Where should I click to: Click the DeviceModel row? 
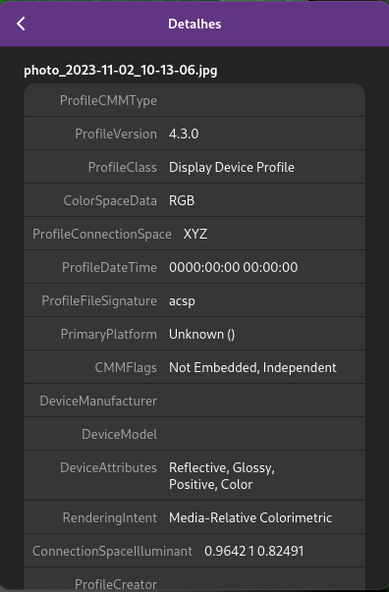[x=194, y=434]
